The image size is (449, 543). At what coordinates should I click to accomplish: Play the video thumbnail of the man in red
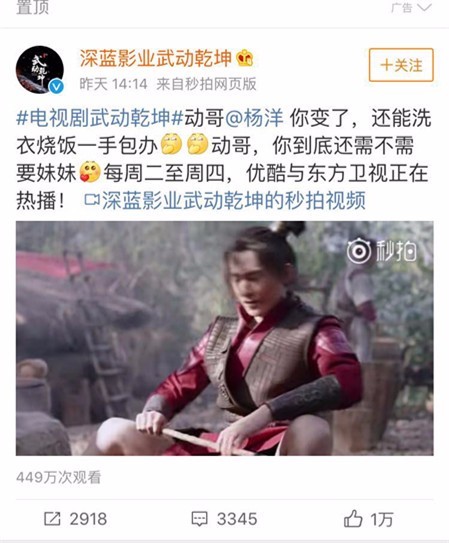coord(224,338)
